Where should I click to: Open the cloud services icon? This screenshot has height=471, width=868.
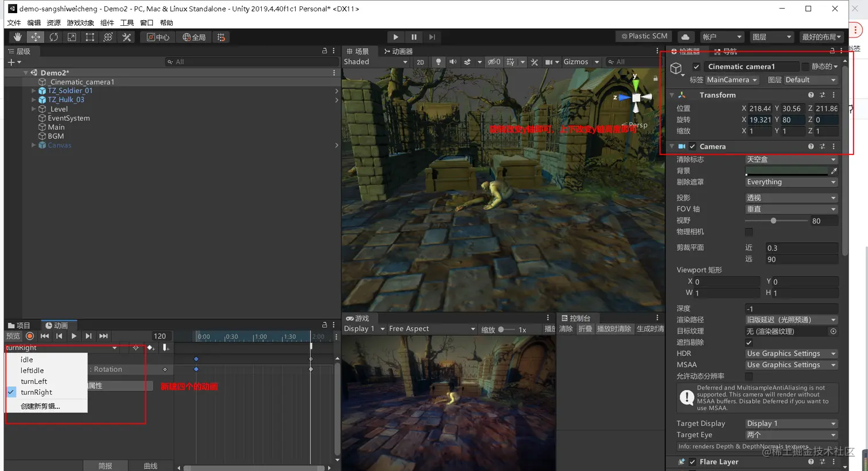coord(685,37)
